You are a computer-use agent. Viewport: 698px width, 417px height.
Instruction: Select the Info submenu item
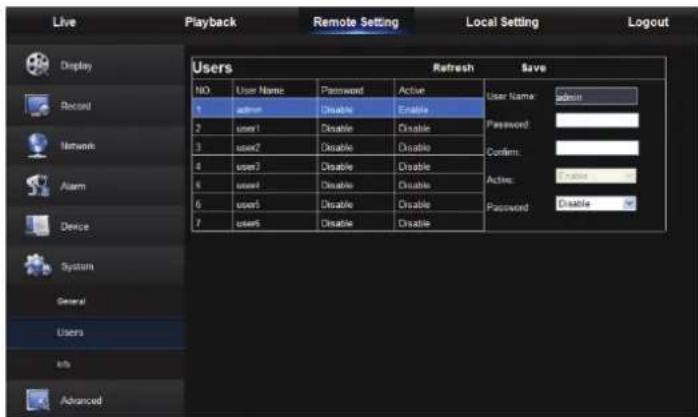tap(95, 364)
